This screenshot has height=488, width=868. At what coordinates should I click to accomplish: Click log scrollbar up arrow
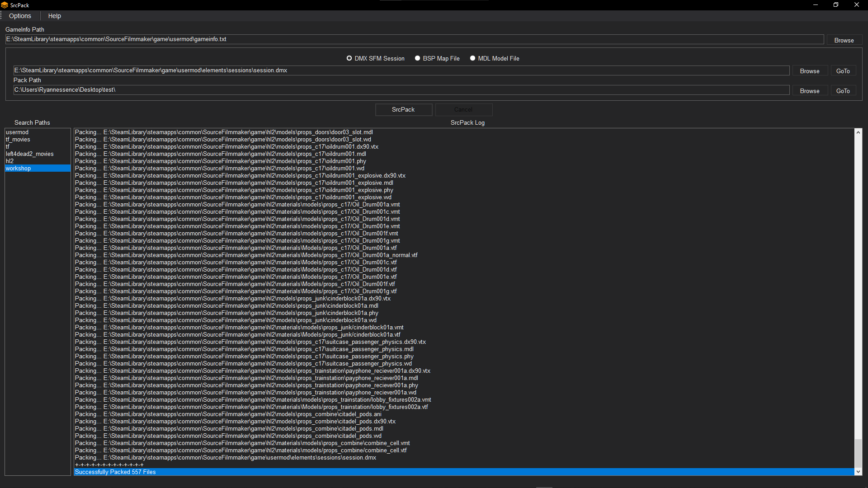pos(858,132)
